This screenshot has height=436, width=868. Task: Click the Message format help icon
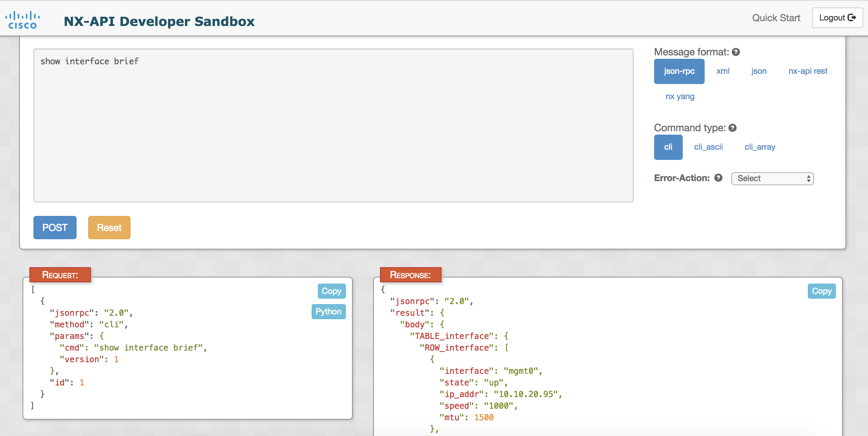[x=736, y=52]
